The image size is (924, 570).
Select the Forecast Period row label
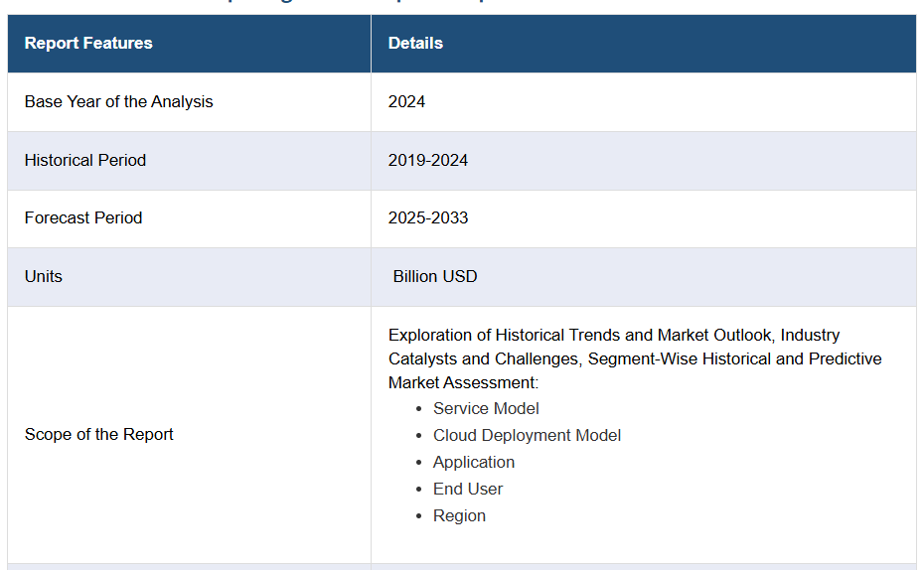[x=83, y=218]
